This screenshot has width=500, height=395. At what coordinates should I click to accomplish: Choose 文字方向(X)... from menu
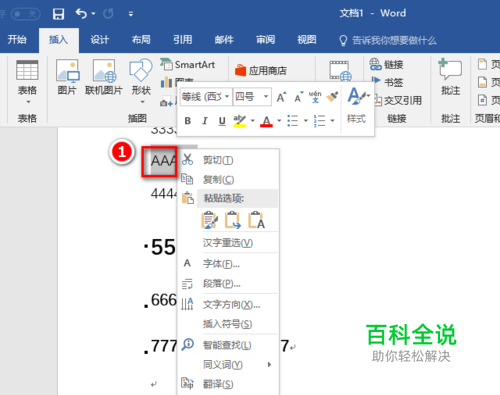[228, 304]
